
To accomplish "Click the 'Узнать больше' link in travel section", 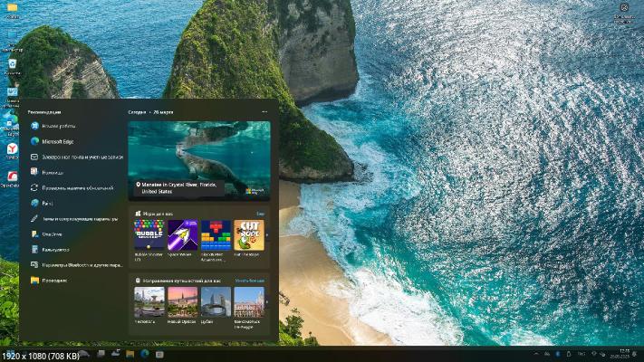I will click(249, 281).
